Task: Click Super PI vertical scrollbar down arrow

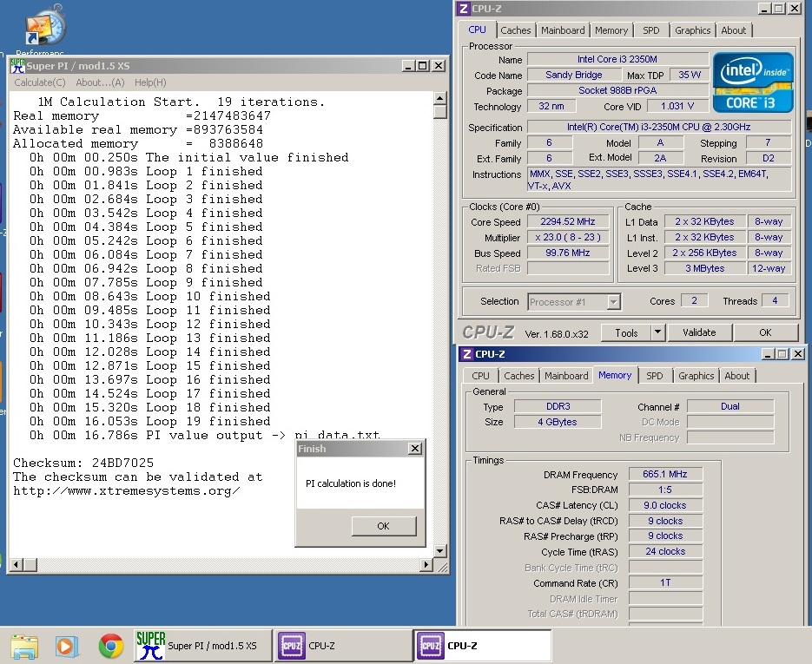Action: pos(439,550)
